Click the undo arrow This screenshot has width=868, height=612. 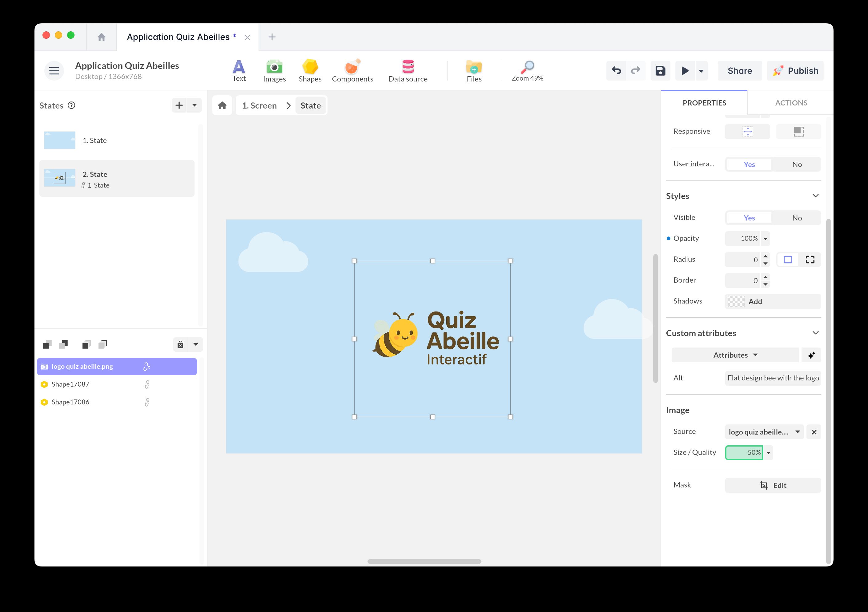coord(616,71)
